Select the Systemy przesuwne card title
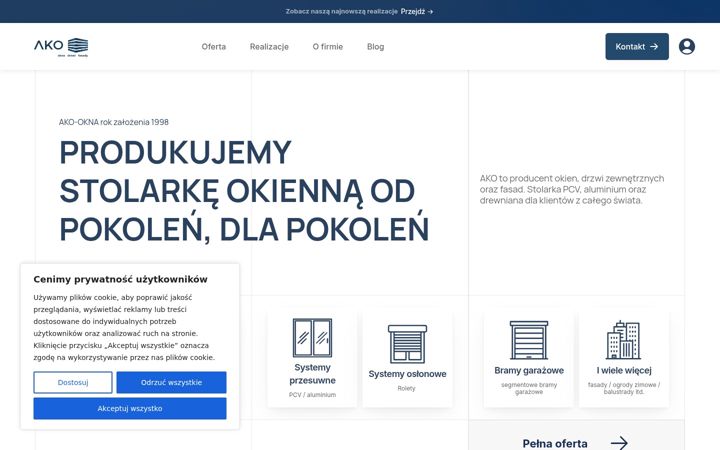Screen dimensions: 720x450 pos(312,374)
